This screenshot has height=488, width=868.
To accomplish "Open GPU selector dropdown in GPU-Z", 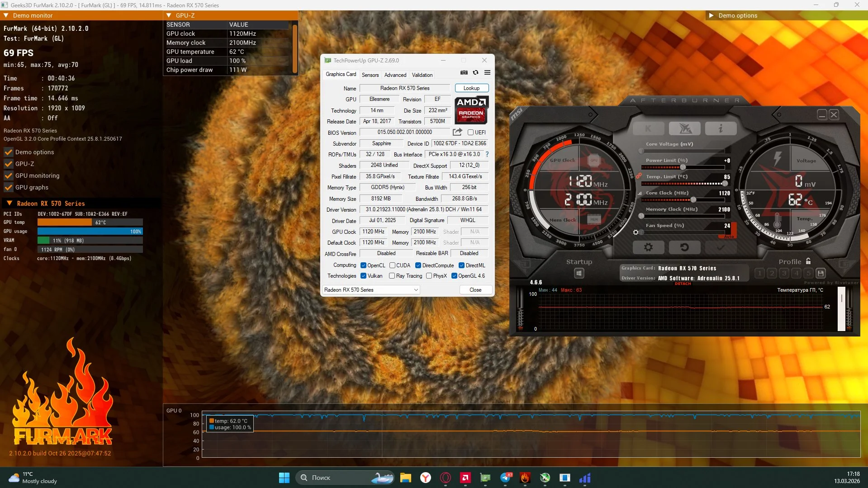I will tap(371, 290).
